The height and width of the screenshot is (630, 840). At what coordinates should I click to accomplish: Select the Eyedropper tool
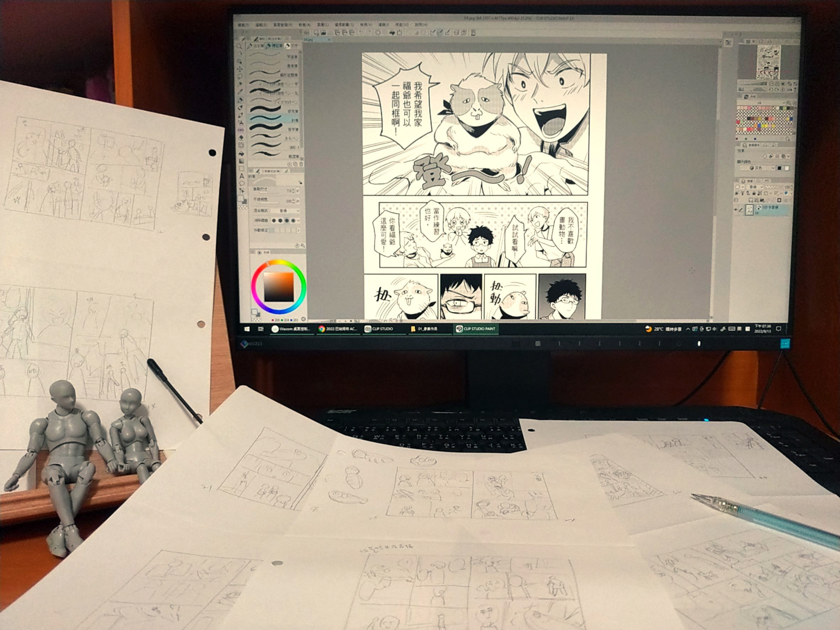point(241,91)
